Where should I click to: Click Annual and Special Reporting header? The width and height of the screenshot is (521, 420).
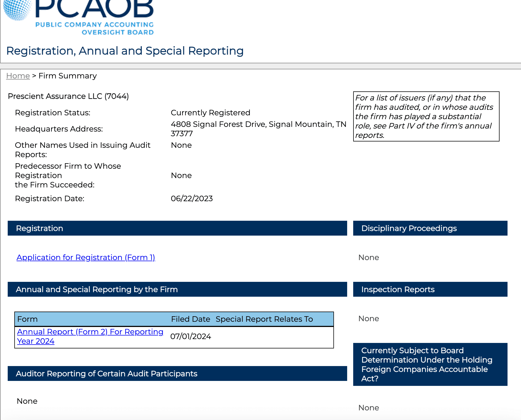coord(177,289)
